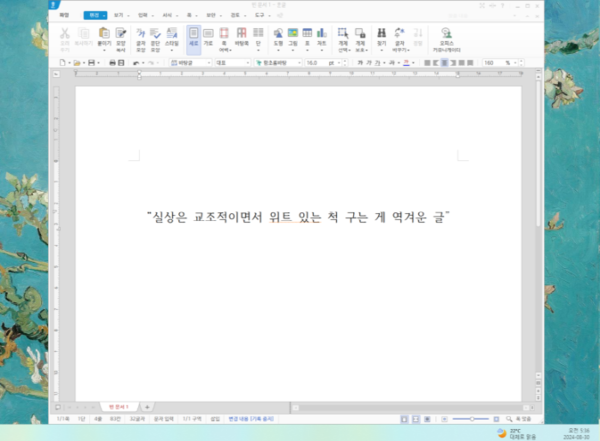Image resolution: width=600 pixels, height=441 pixels.
Task: Click the Object Protect (개체 보호) icon
Action: point(360,33)
